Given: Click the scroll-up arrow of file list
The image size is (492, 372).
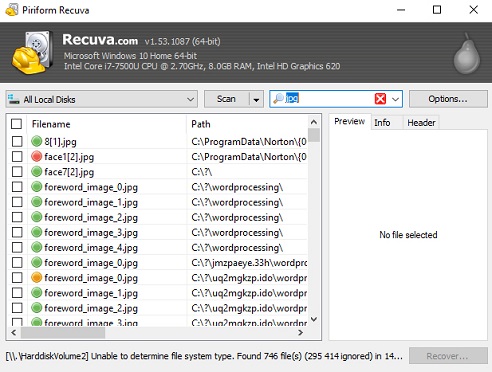Looking at the screenshot, I should (x=314, y=122).
